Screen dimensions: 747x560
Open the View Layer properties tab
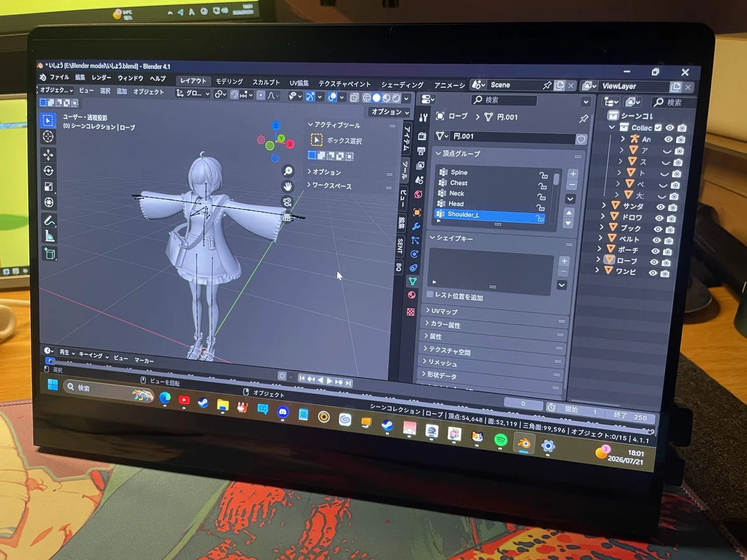coord(420,166)
